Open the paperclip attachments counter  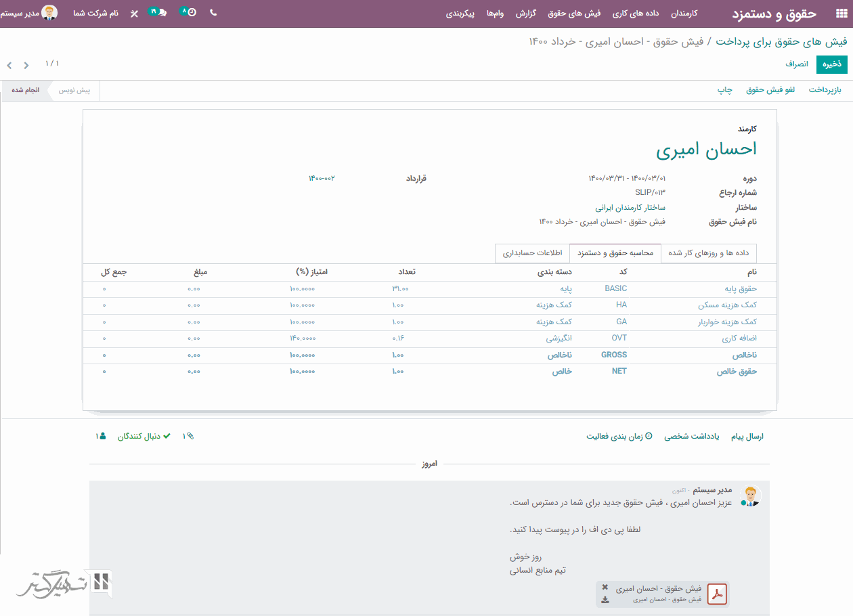pyautogui.click(x=188, y=437)
